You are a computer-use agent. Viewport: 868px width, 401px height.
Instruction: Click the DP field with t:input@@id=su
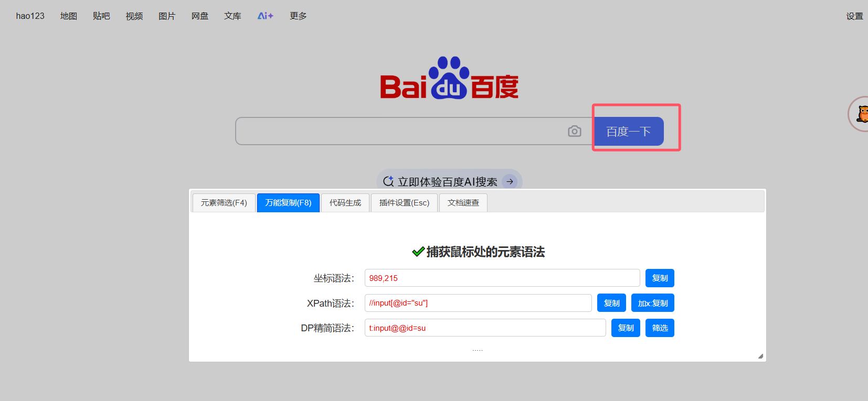coord(485,328)
